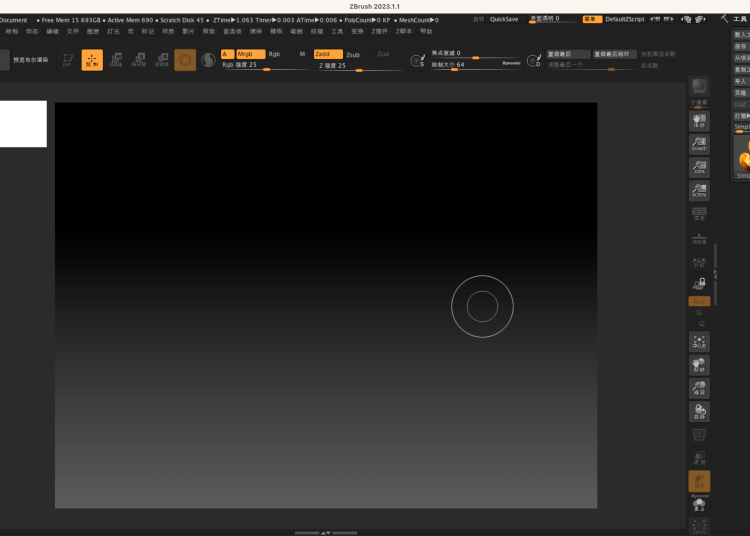Viewport: 750px width, 536px height.
Task: Click the S brush symmetry dial icon
Action: pos(418,61)
